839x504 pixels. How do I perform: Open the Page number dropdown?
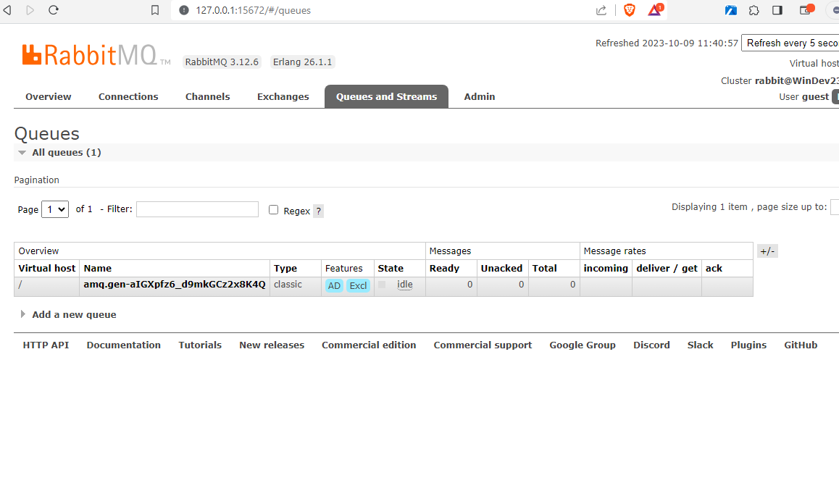point(54,209)
